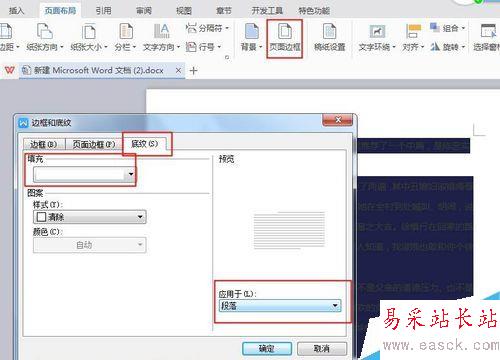Open the 背景 background icon

(x=252, y=31)
